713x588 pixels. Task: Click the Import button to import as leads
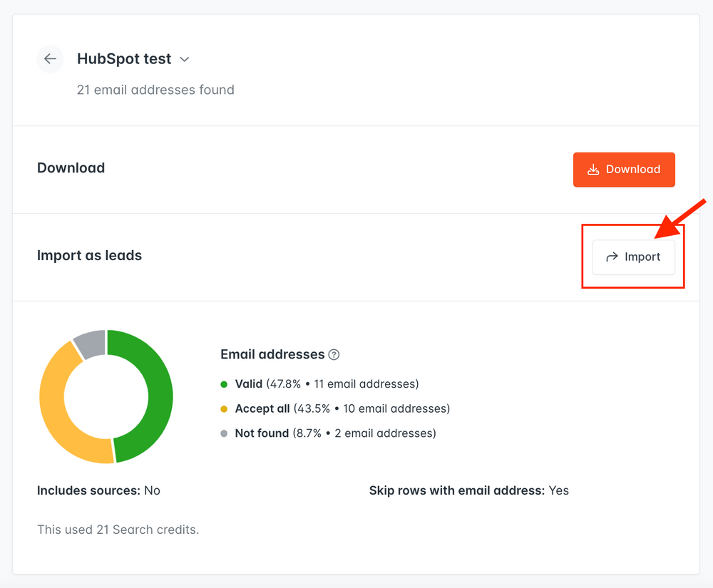tap(633, 257)
